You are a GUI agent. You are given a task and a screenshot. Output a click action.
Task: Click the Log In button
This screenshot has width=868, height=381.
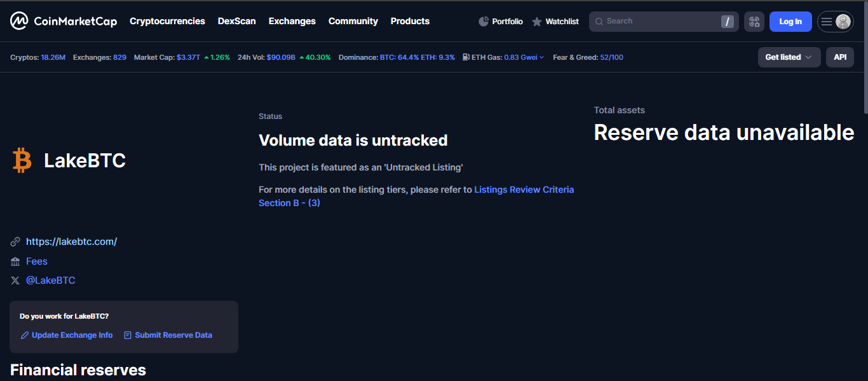point(790,22)
